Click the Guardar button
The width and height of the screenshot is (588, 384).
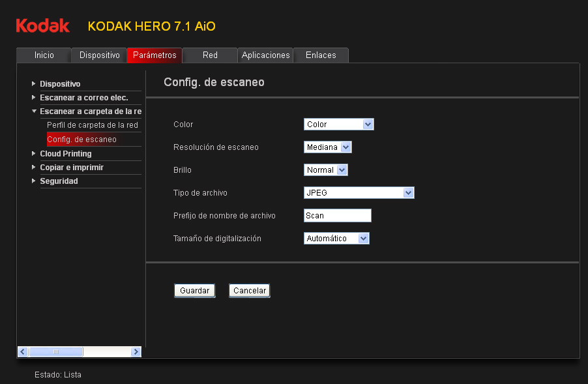coord(195,291)
